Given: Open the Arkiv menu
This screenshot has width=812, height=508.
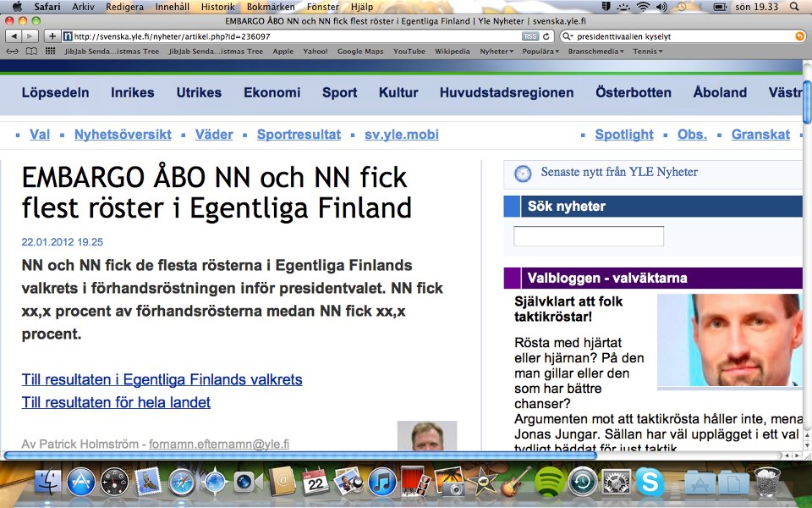Looking at the screenshot, I should tap(83, 7).
